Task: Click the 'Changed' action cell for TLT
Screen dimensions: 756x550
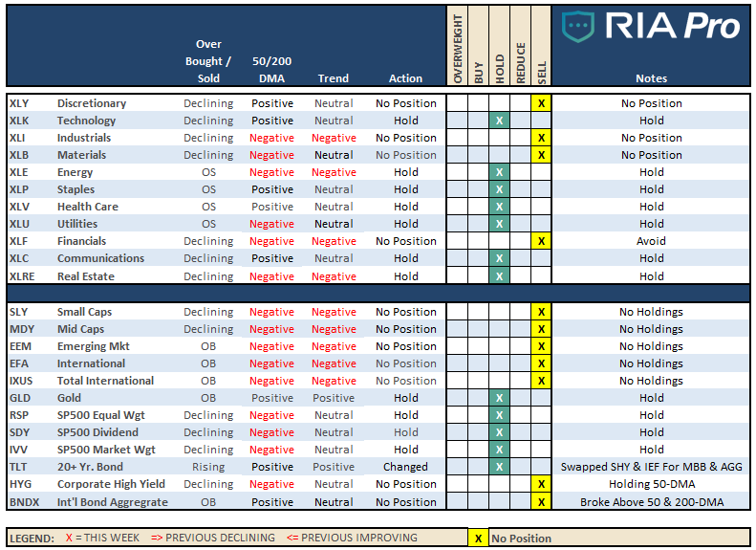Action: (x=405, y=467)
